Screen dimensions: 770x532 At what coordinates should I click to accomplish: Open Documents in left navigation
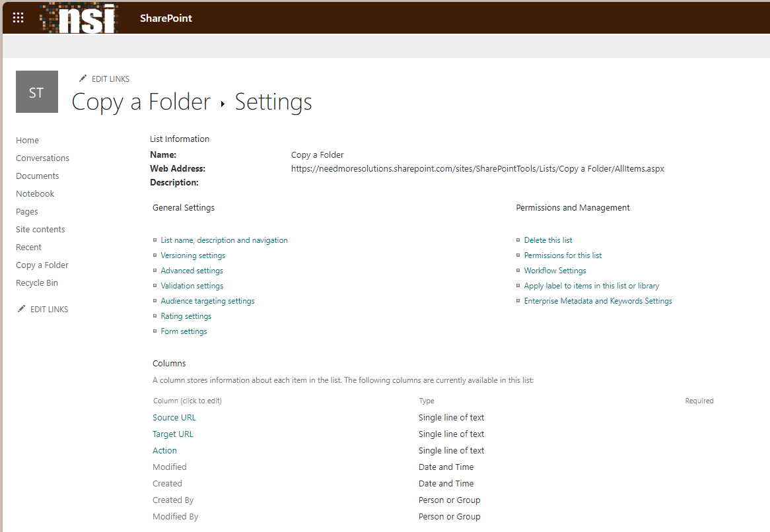click(38, 176)
